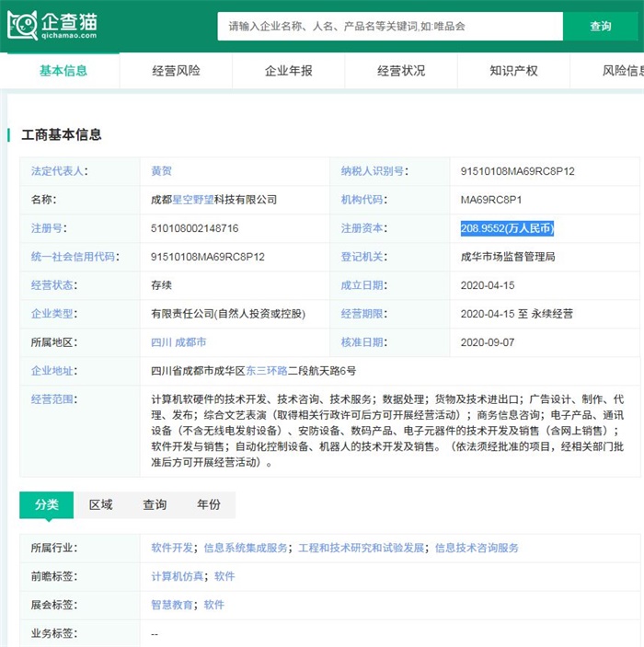Switch to the 年份 tab

[209, 504]
